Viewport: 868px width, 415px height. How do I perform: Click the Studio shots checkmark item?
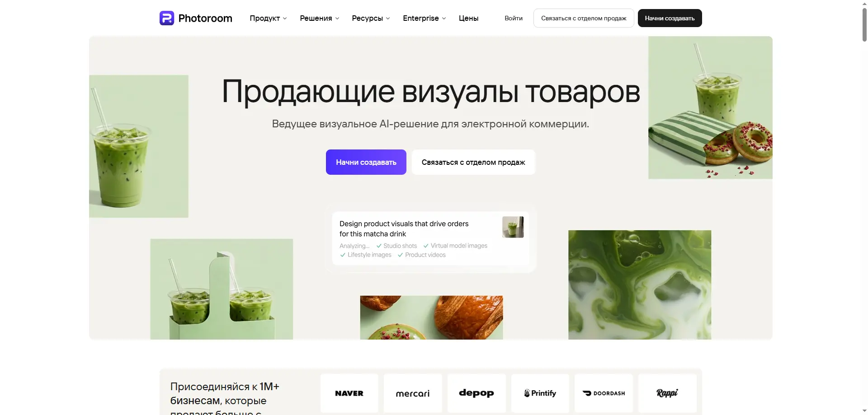point(396,246)
